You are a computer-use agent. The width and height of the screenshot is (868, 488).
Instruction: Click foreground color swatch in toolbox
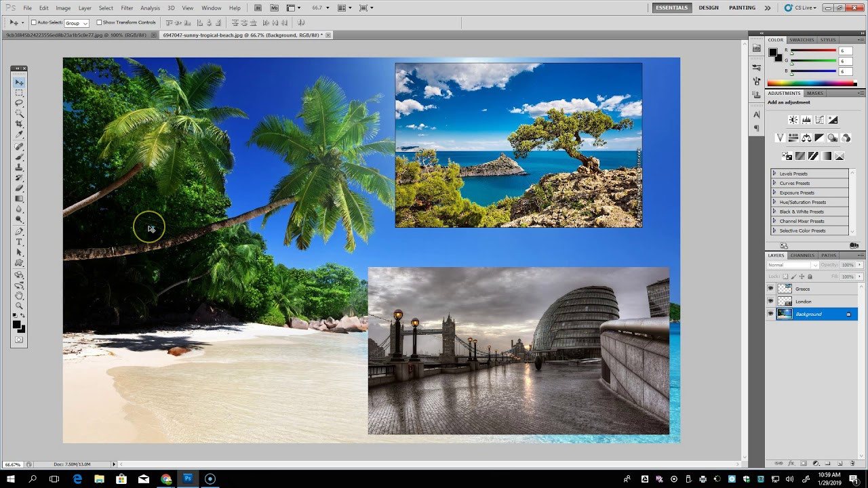coord(16,325)
